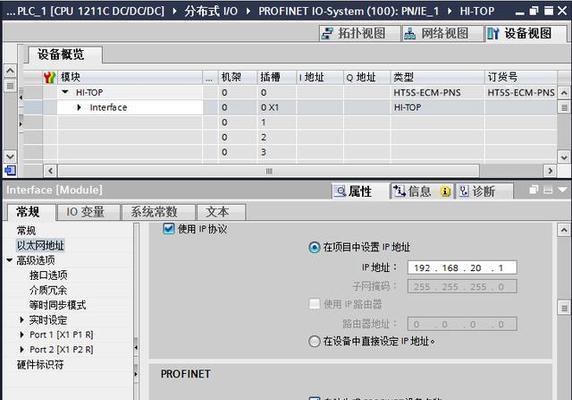Toggle the 使用 IP 路由器 checkbox
The image size is (572, 400).
point(314,304)
